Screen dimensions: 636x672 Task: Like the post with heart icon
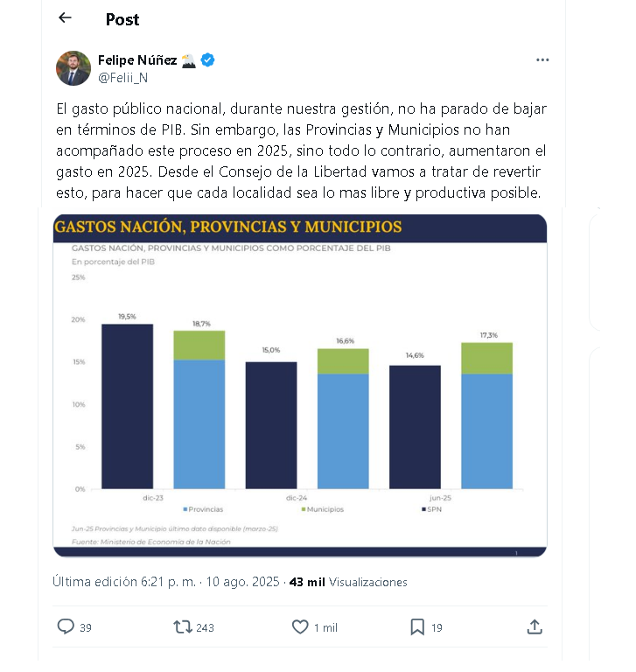click(x=300, y=626)
